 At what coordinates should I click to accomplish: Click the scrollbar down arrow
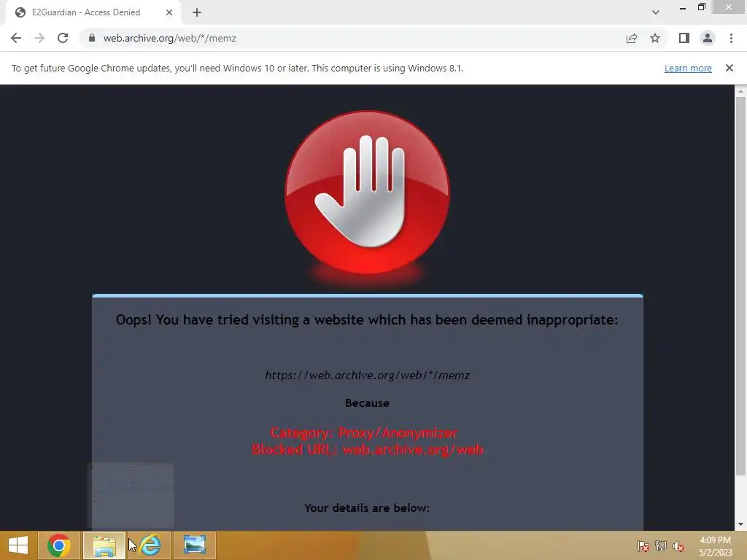[x=740, y=524]
